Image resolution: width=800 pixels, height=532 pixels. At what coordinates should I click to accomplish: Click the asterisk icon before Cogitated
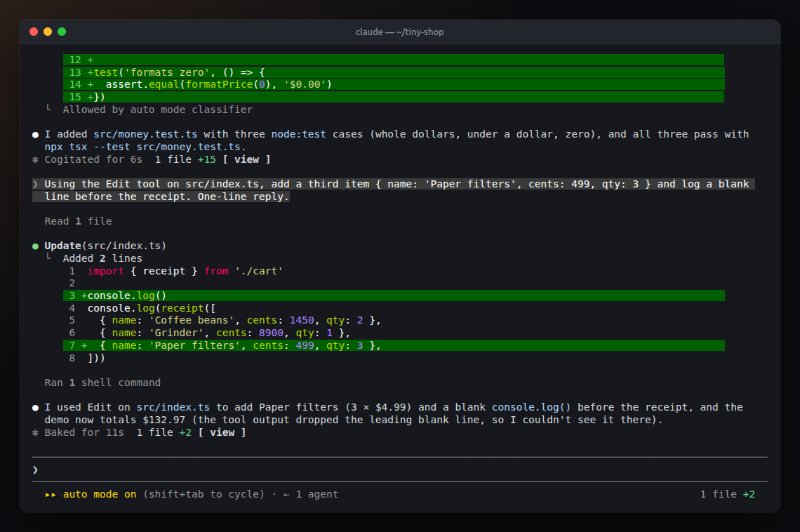(35, 159)
